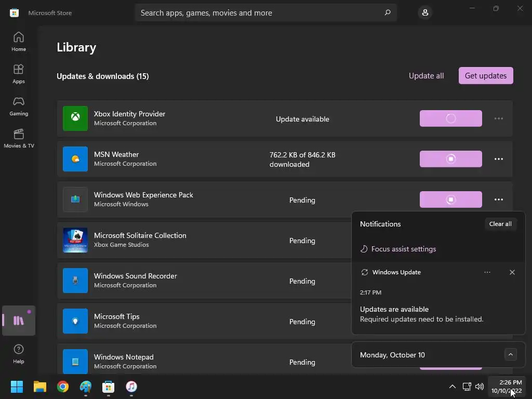Select Microsoft Solitaire Collection title

140,235
